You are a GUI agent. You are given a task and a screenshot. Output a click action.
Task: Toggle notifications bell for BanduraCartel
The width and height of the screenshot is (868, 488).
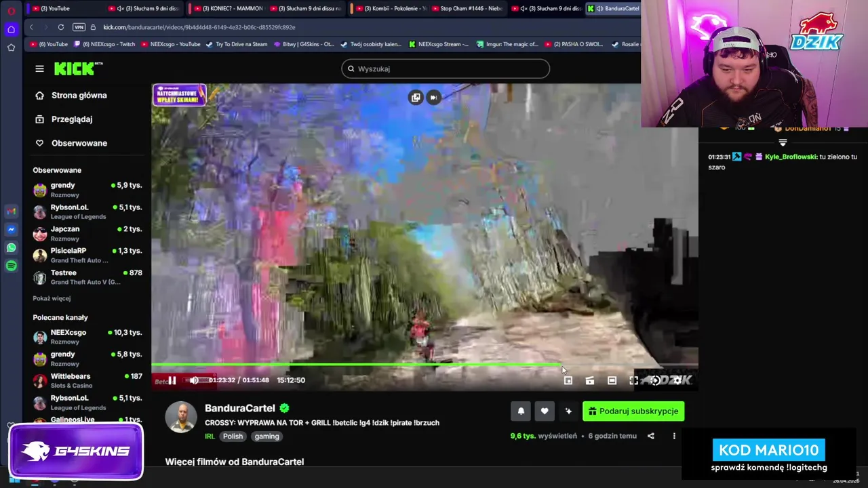point(521,411)
